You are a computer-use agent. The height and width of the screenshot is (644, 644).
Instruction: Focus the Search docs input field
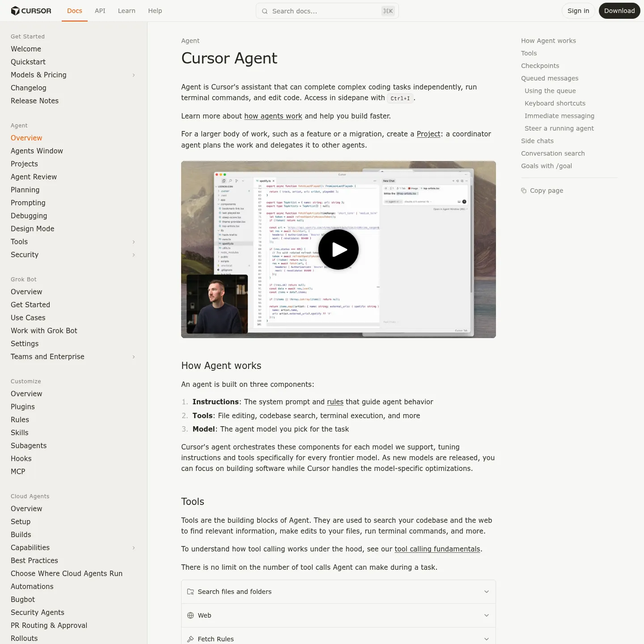[327, 11]
